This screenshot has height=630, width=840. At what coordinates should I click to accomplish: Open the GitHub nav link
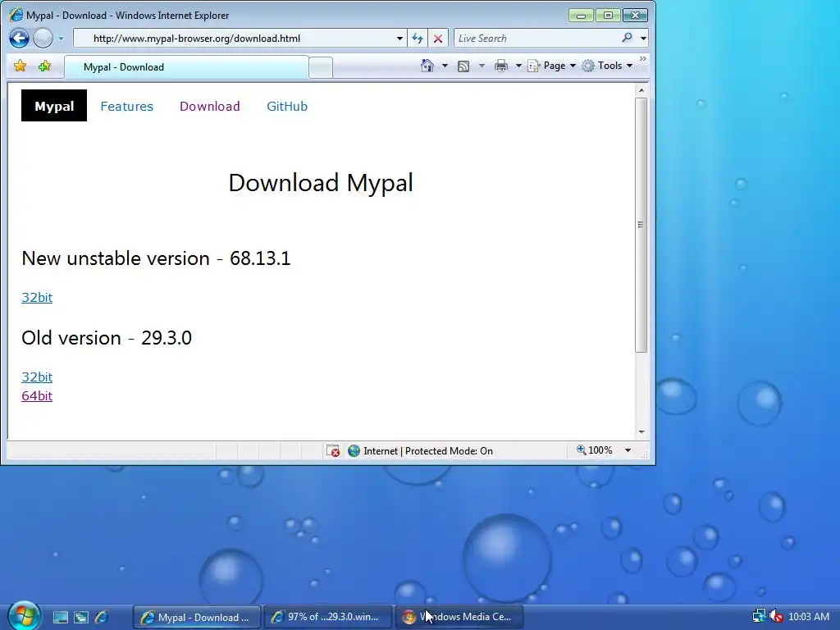click(x=287, y=106)
